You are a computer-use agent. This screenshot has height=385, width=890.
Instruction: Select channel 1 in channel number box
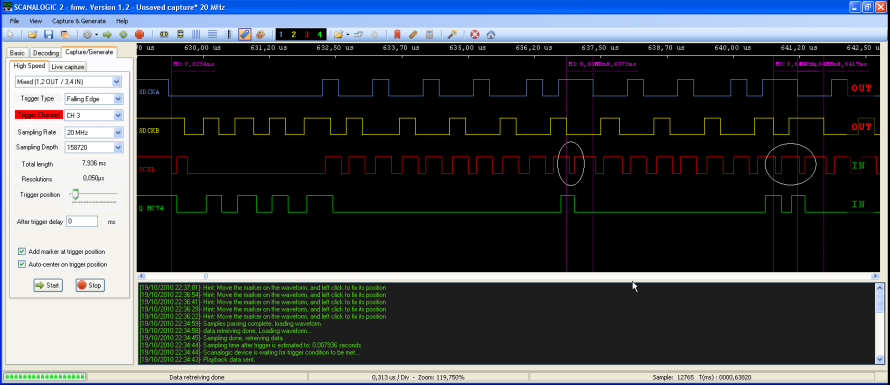coord(280,35)
